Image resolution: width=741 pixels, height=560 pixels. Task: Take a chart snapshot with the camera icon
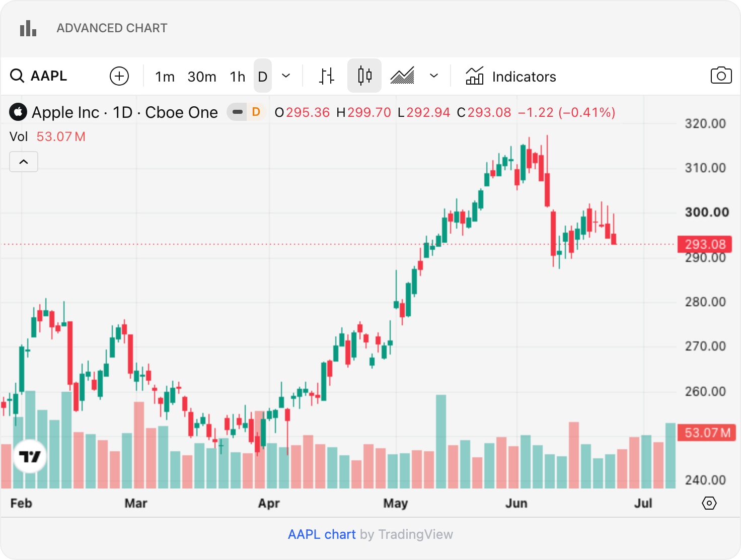721,76
